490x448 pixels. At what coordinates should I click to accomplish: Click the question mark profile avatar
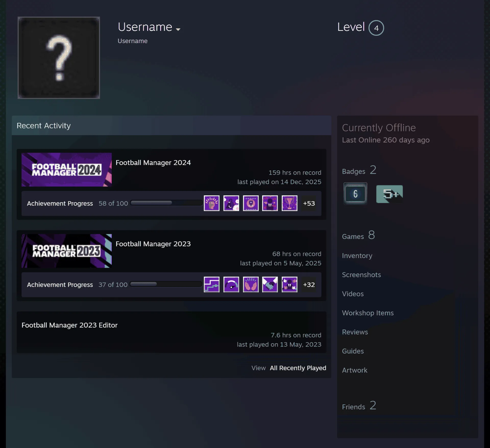coord(59,58)
